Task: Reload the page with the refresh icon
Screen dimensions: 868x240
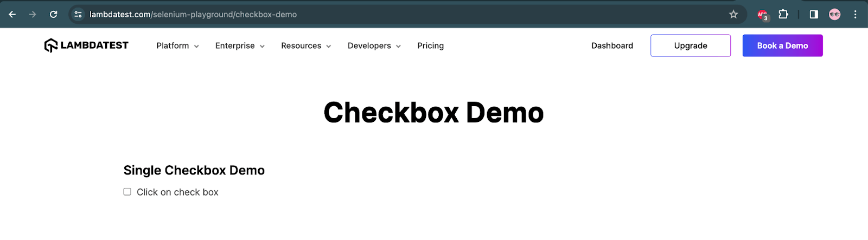Action: (x=53, y=15)
